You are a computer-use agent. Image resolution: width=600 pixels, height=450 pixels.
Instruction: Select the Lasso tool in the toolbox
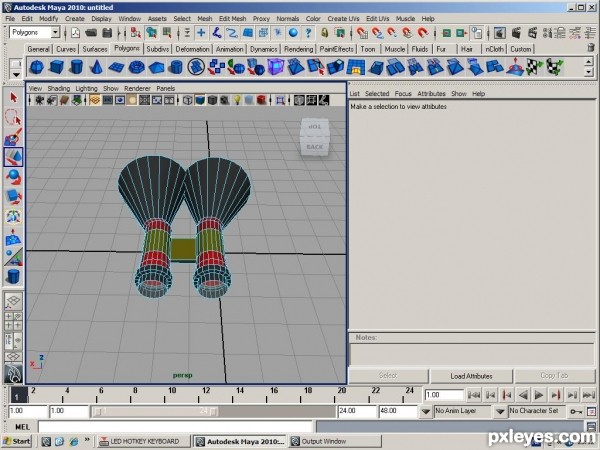click(x=13, y=117)
